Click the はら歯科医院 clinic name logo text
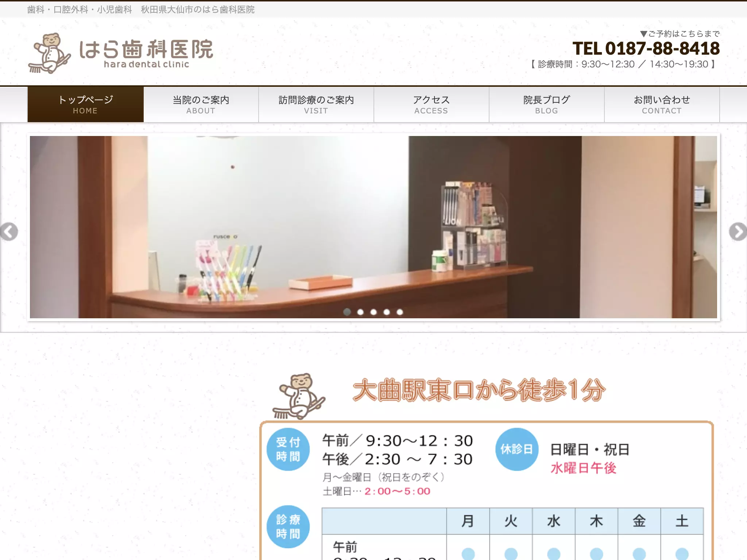 point(146,54)
